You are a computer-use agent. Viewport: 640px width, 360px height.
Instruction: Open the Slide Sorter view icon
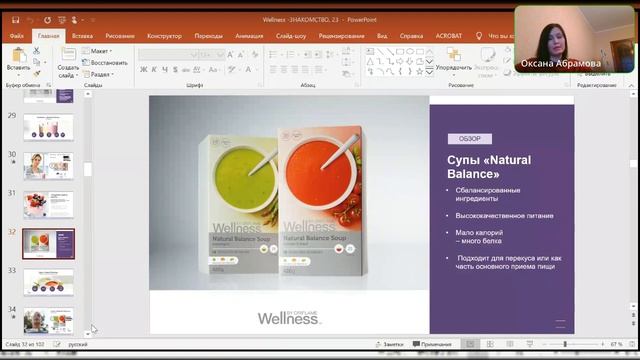click(490, 344)
